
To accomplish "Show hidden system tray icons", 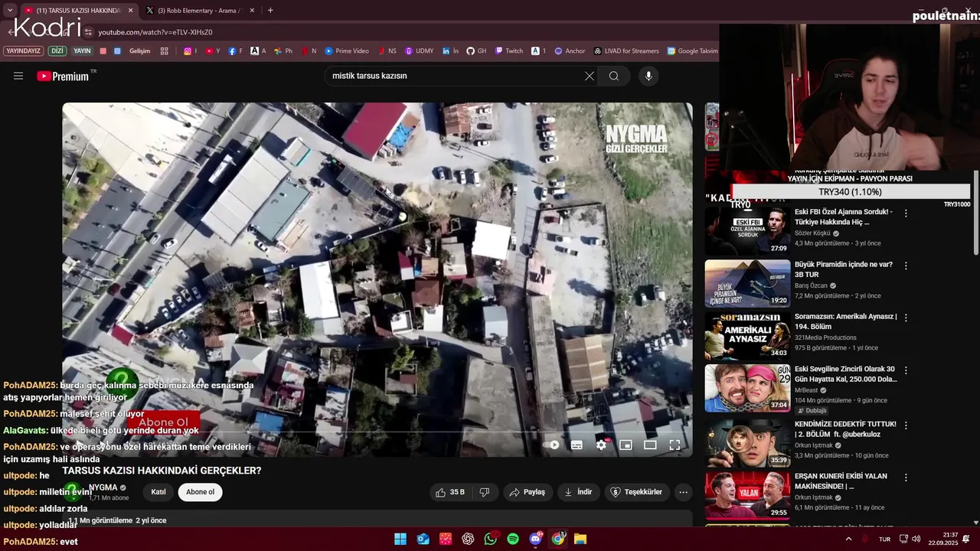I will click(848, 539).
